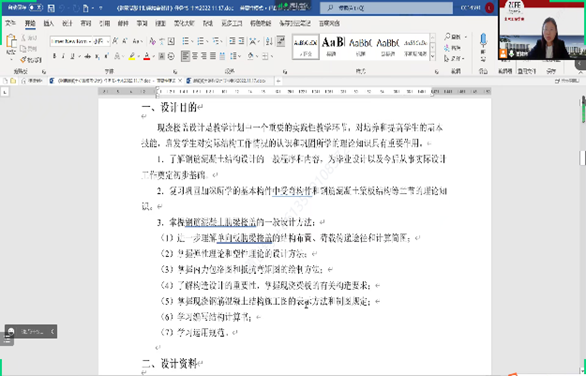The image size is (586, 376).
Task: Switch to the Mailings ribbon tab
Action: point(123,23)
